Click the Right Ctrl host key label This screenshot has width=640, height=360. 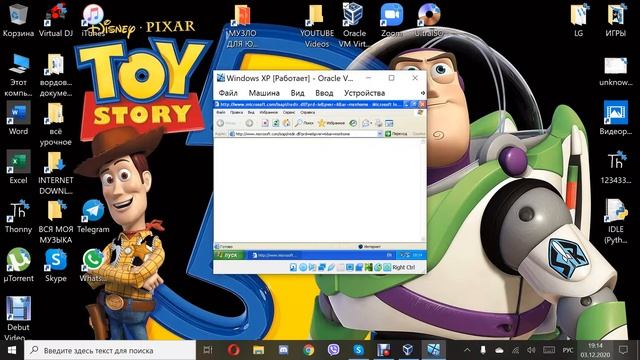pyautogui.click(x=404, y=267)
